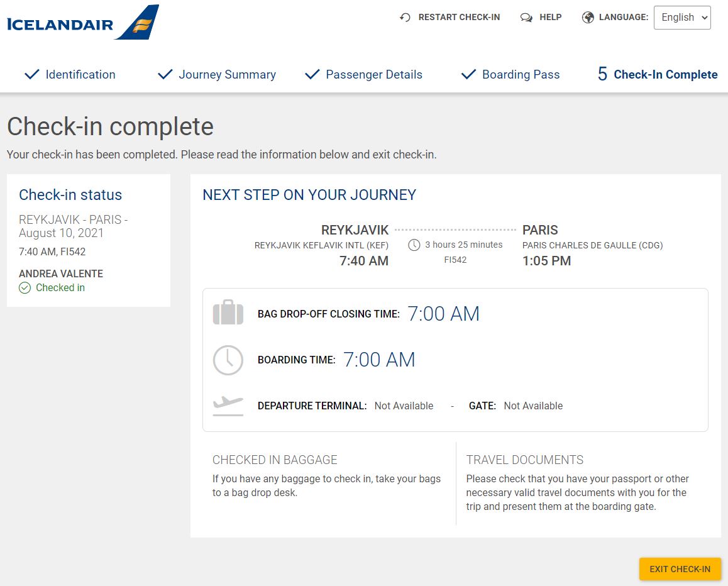Open the Passenger Details step
The width and height of the screenshot is (728, 586).
click(363, 74)
